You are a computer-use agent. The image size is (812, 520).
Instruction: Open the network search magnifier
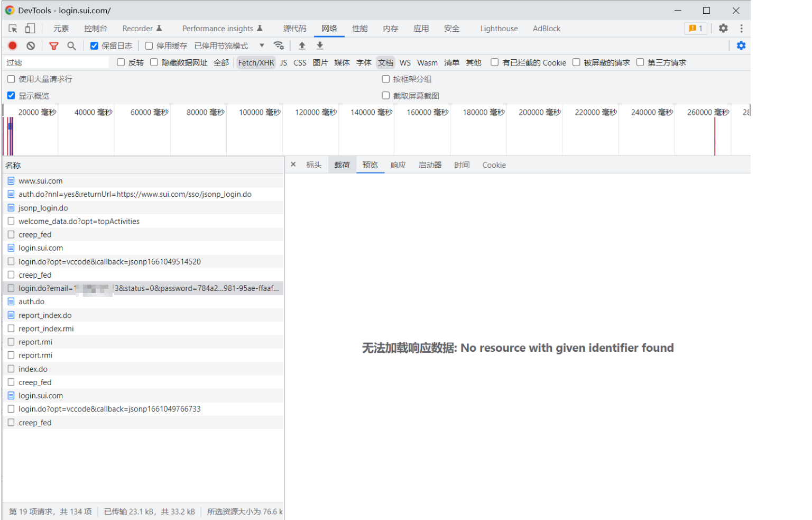[71, 46]
